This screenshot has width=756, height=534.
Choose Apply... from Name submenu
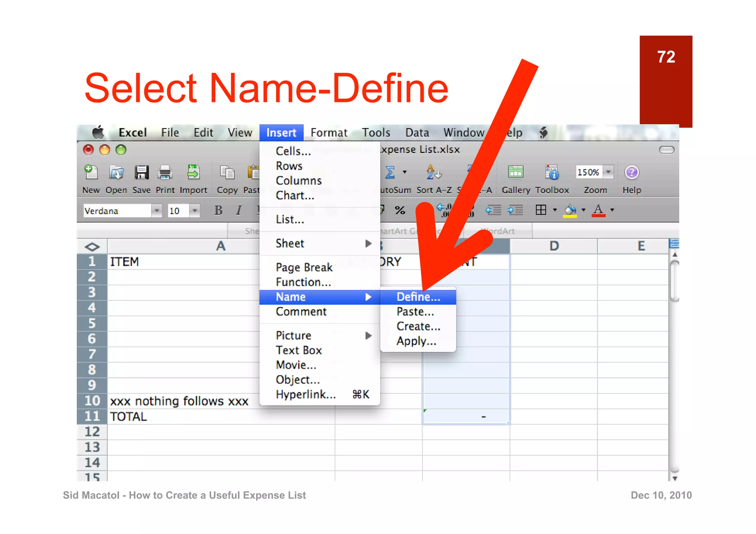[418, 341]
